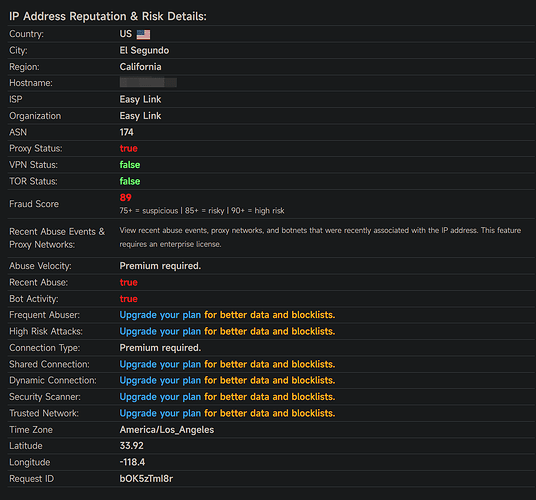Image resolution: width=536 pixels, height=500 pixels.
Task: Select the country value US
Action: 125,34
